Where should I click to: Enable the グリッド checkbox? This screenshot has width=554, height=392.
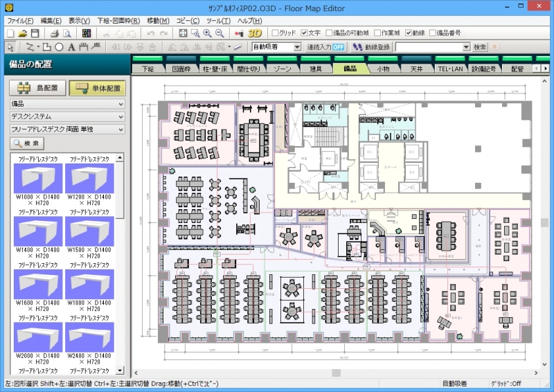click(x=276, y=33)
